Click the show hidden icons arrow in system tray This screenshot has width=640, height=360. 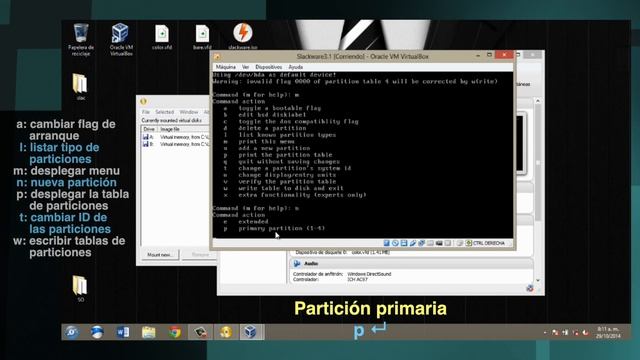[545, 333]
